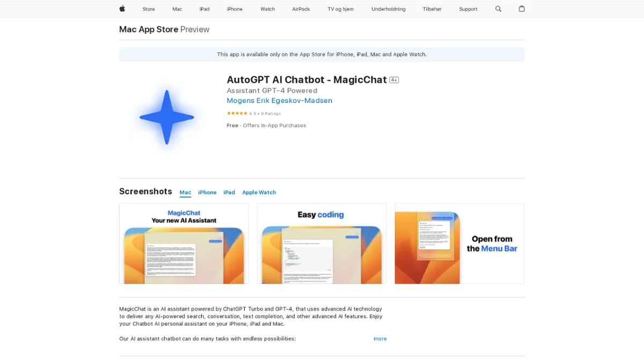Click the app availability notice banner

tap(322, 55)
